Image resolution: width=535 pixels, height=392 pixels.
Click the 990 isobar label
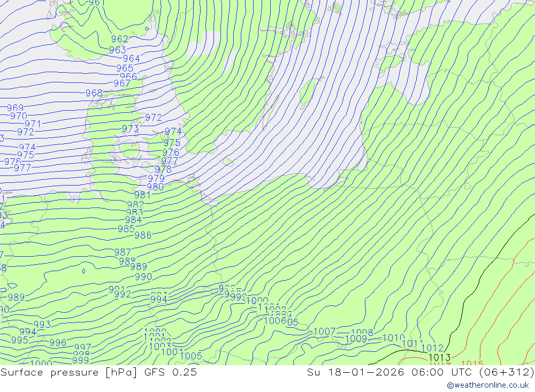click(x=143, y=277)
